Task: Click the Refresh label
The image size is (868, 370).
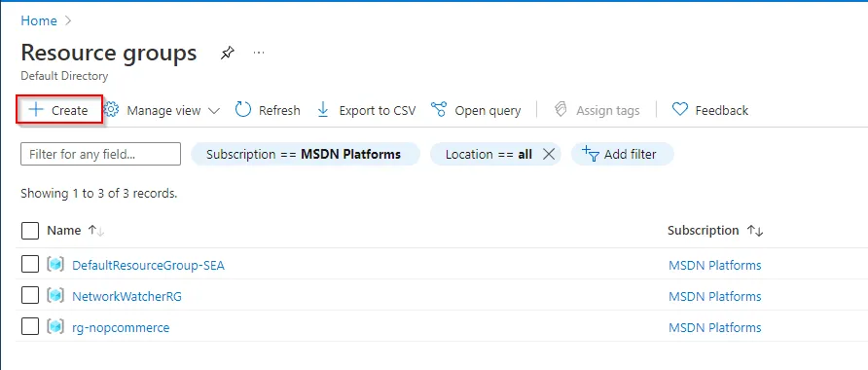Action: (279, 110)
